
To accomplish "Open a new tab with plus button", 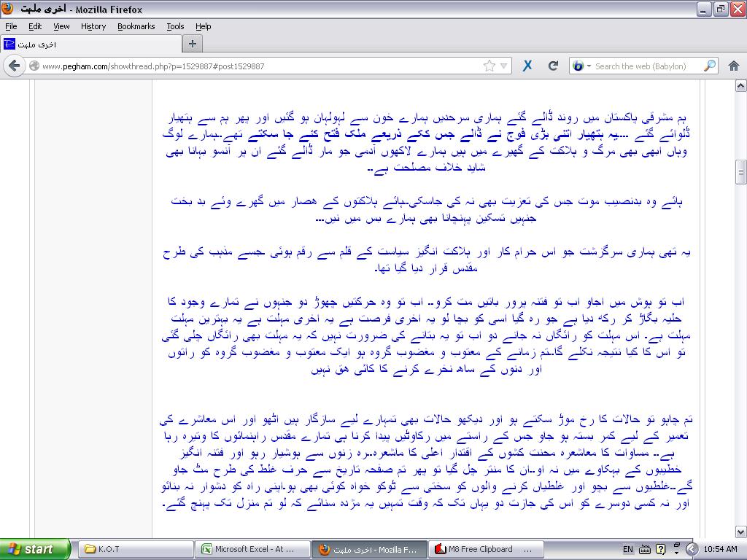I will pos(193,44).
